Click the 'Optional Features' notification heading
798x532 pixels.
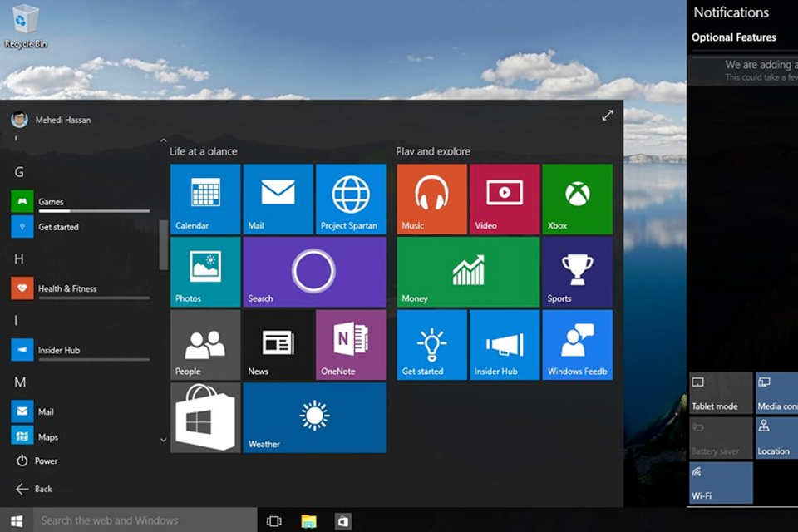pyautogui.click(x=733, y=37)
